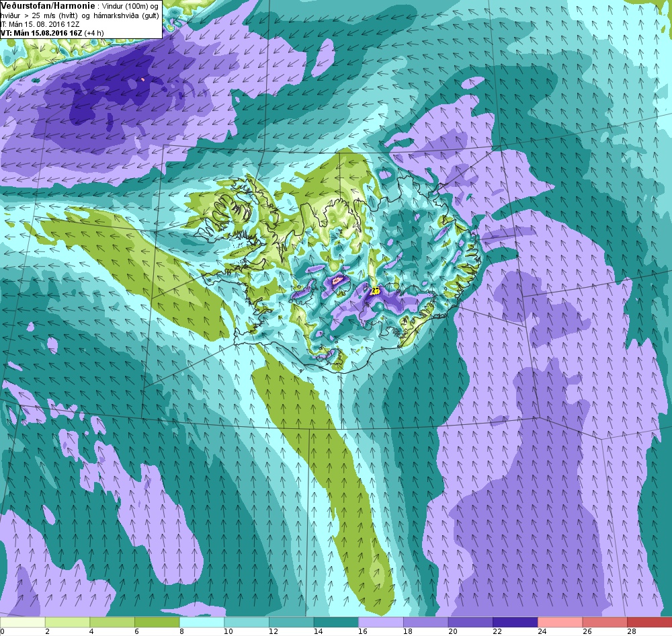Click the legend value 8
This screenshot has width=672, height=636.
[x=181, y=631]
